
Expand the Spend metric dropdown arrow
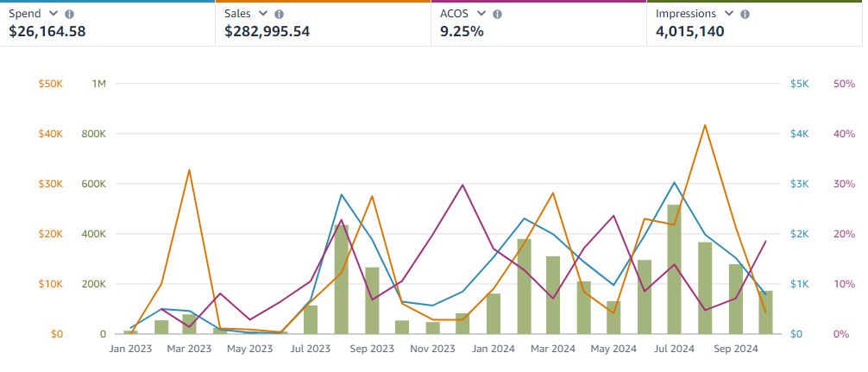click(53, 15)
